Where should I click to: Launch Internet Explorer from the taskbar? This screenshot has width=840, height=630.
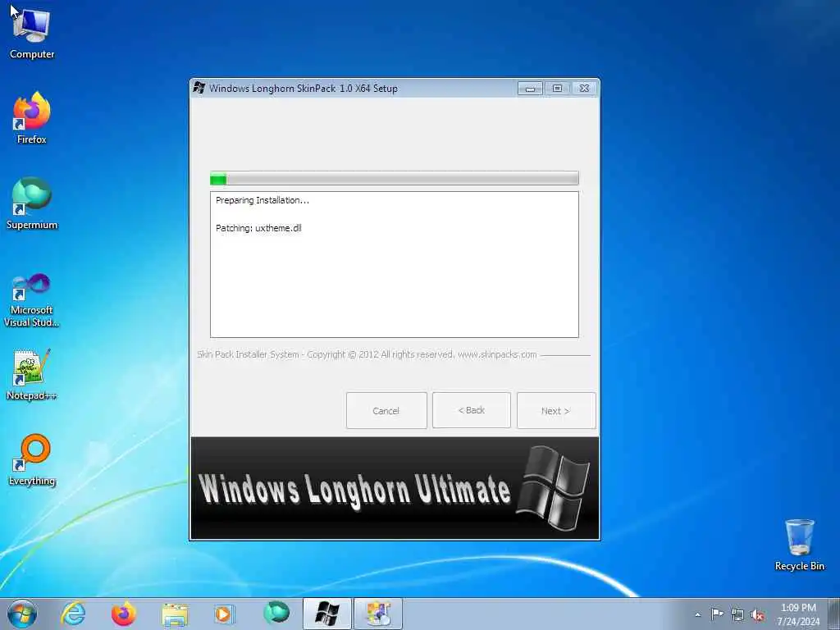click(73, 614)
